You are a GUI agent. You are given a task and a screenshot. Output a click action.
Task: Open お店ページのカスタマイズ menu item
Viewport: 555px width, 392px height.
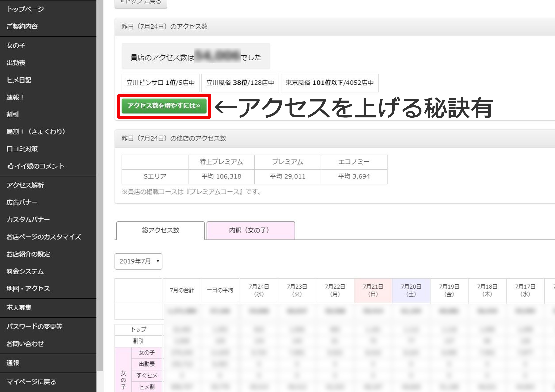coord(44,237)
